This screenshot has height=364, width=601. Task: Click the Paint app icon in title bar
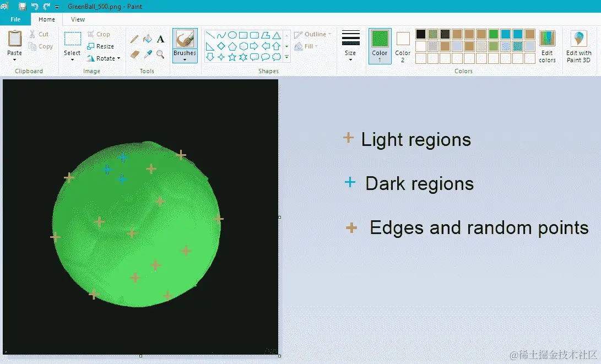(x=4, y=7)
